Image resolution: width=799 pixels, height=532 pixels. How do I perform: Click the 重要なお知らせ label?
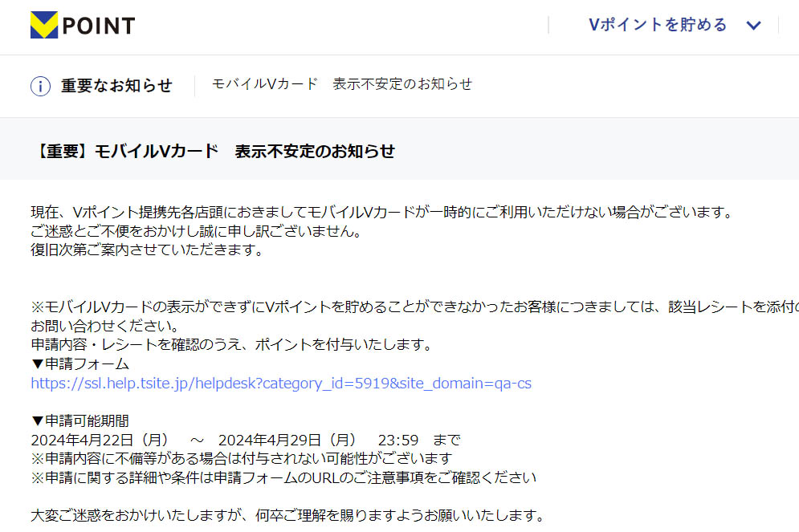[116, 86]
